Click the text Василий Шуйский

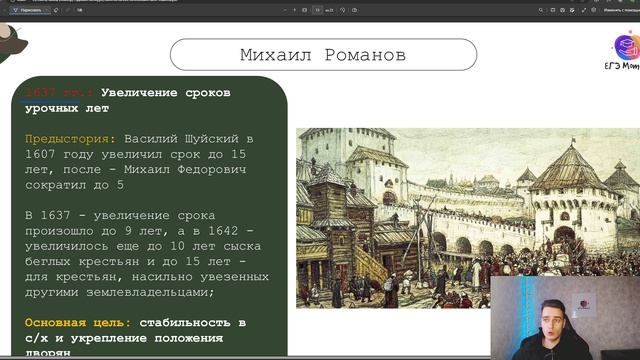(181, 139)
